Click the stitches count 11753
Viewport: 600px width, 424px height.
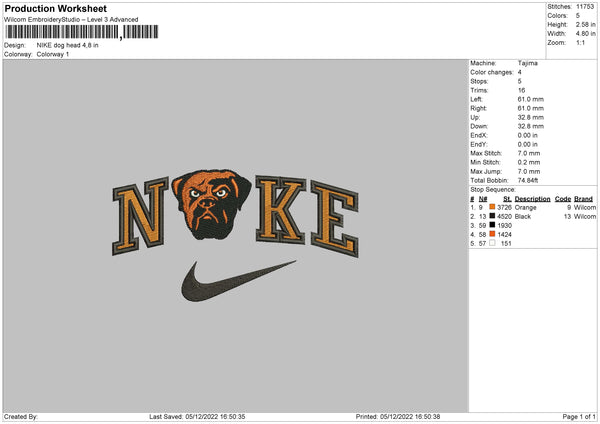tap(585, 7)
